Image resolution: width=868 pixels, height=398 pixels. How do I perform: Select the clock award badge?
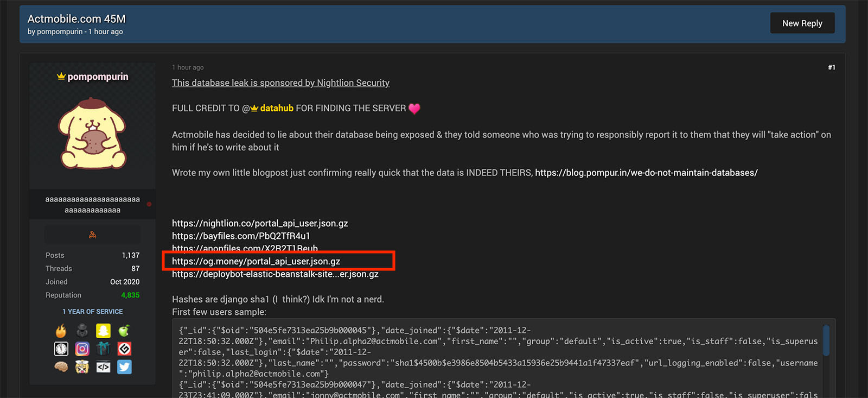61,349
